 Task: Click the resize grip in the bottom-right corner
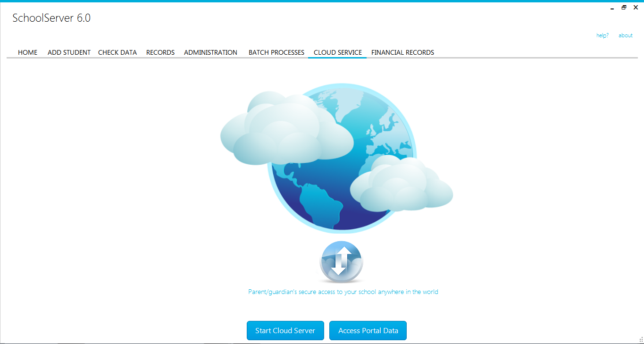tap(640, 340)
